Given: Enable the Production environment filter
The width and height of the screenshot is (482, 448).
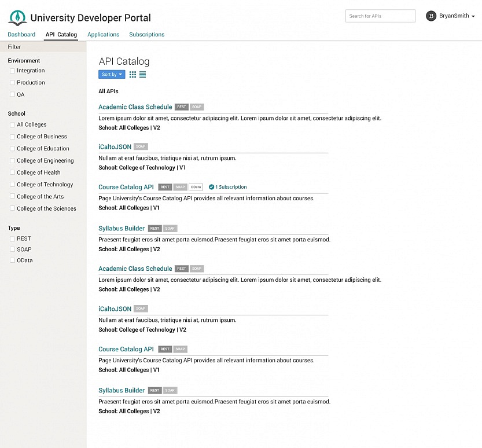Looking at the screenshot, I should (12, 82).
